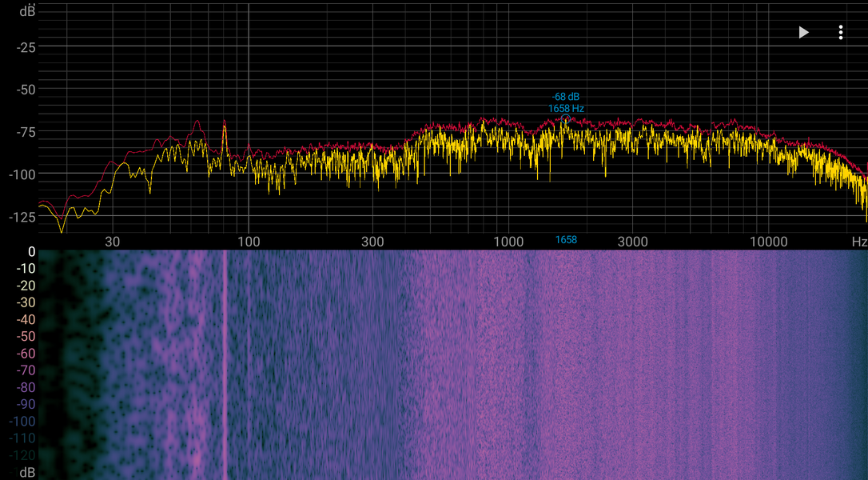
Task: Click the 0 dB spectrogram scale label
Action: tap(31, 252)
